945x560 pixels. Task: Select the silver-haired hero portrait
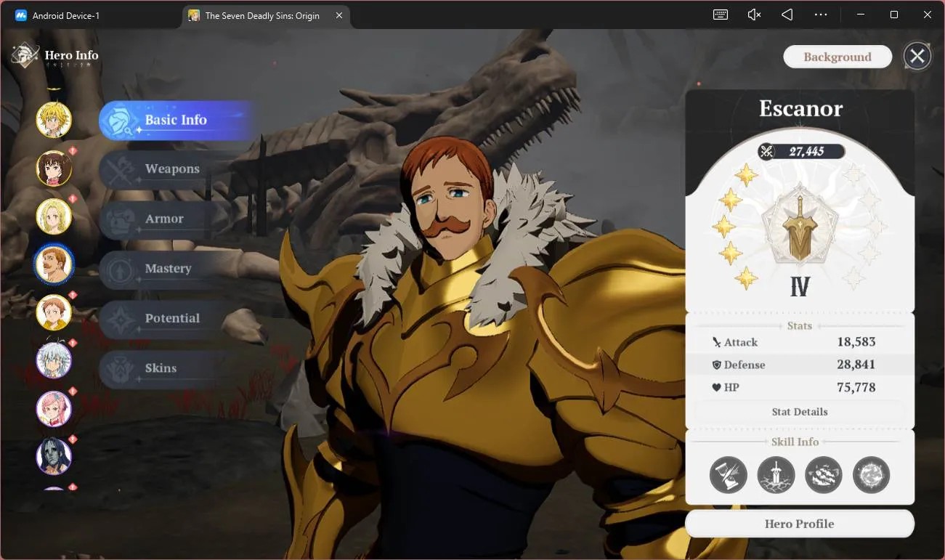[54, 360]
